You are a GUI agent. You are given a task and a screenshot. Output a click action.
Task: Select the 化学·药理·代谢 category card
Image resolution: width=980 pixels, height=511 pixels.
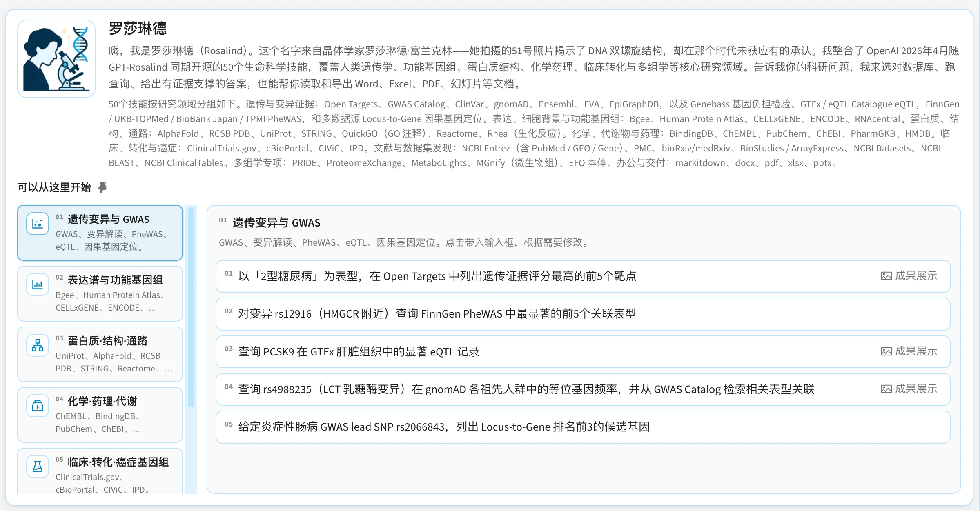[x=100, y=415]
